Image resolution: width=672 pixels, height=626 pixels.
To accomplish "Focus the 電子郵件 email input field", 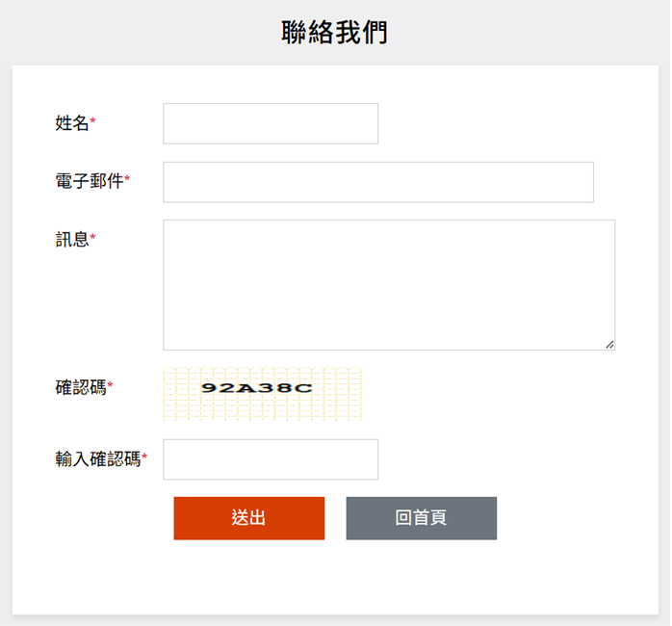I will click(x=377, y=182).
